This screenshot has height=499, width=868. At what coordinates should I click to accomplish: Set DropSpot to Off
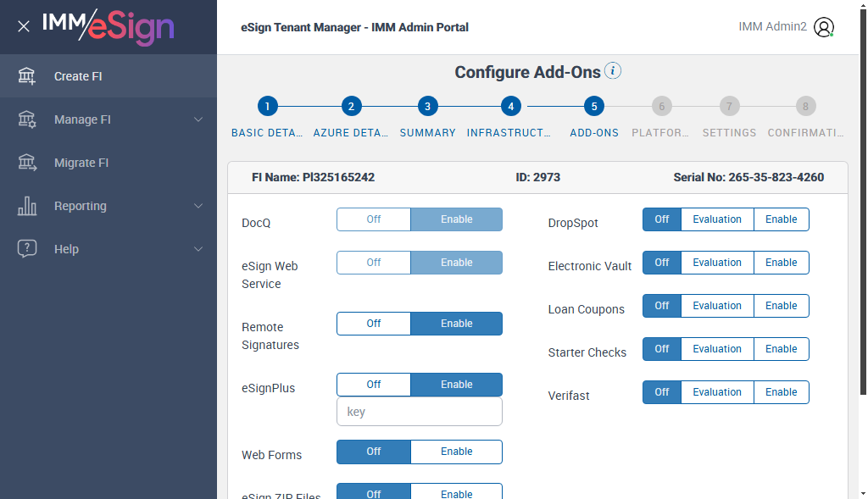(x=661, y=219)
